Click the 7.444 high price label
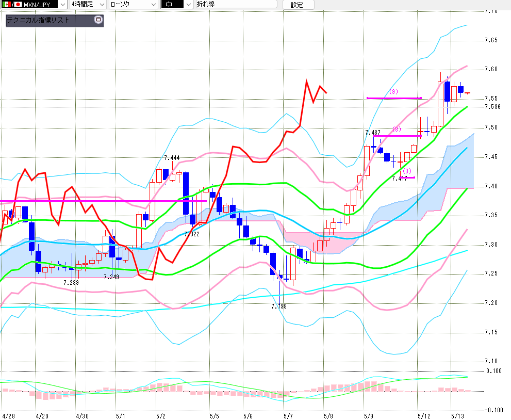 click(172, 158)
